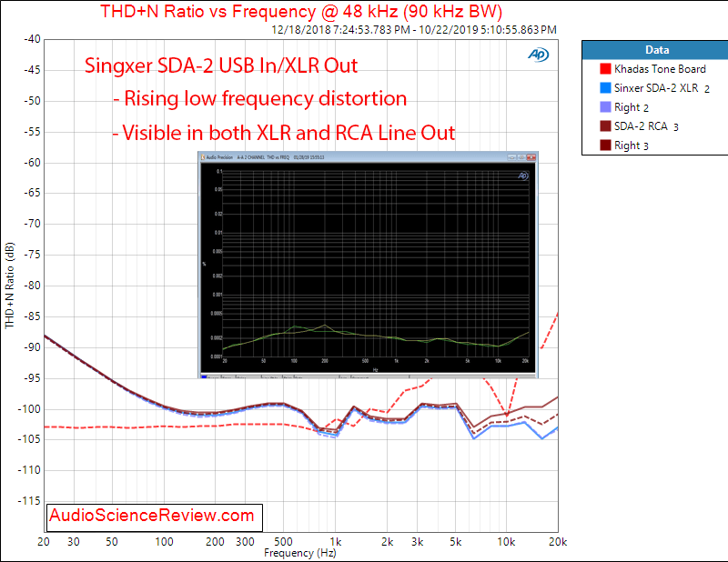Minimize the inset Audio Precision window

(511, 157)
